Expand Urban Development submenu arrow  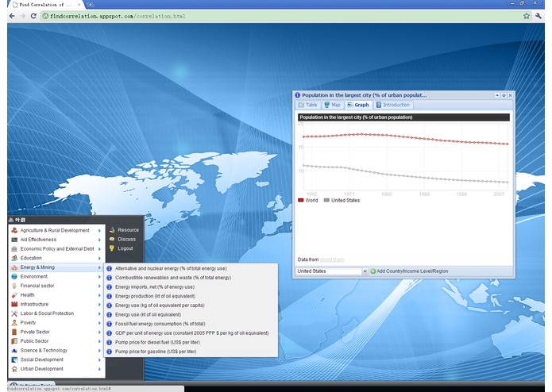coord(99,369)
